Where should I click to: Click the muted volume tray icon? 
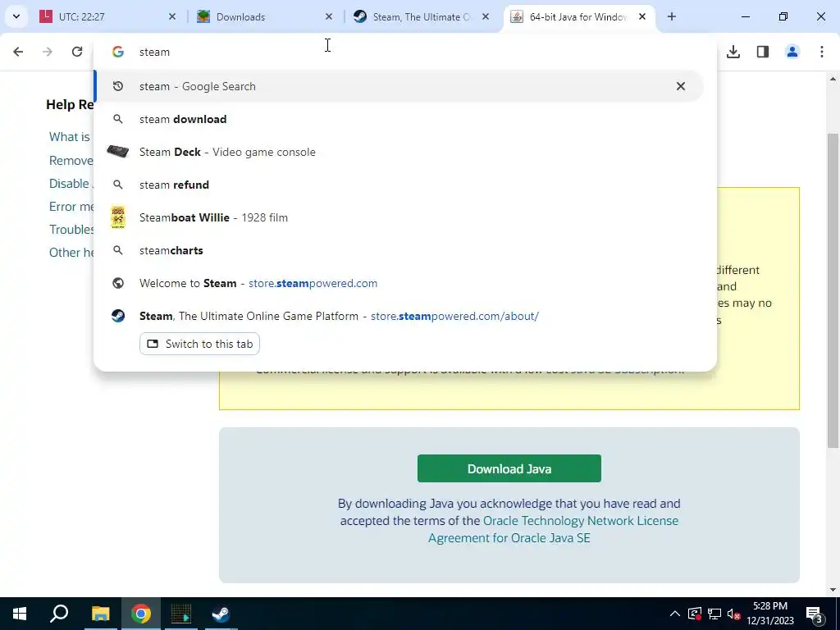(x=734, y=614)
